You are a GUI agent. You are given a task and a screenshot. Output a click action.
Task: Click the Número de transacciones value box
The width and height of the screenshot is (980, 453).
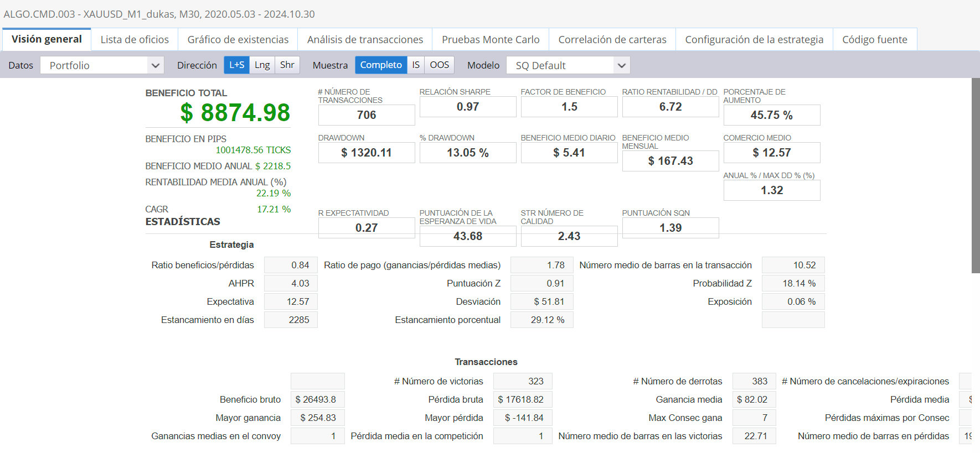pos(367,115)
